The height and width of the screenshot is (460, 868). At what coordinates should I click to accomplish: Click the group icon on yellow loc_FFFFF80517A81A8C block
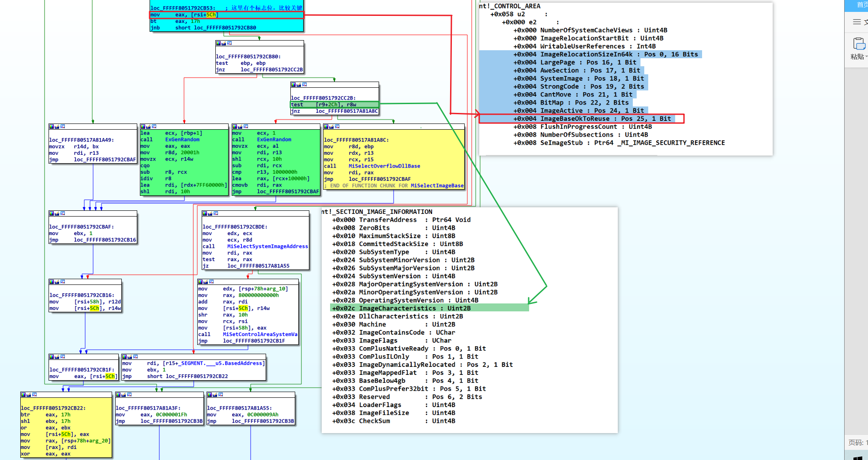pos(337,127)
